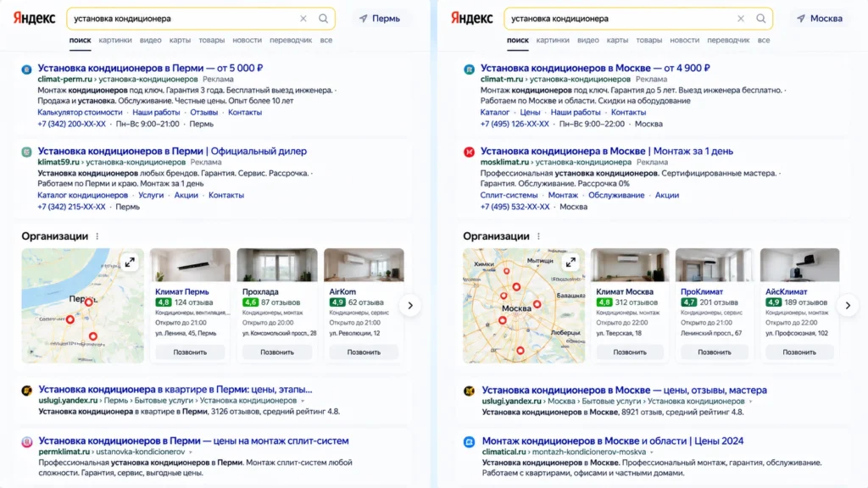Expand the Perm map with fullscreen icon
The height and width of the screenshot is (488, 868).
(x=130, y=263)
